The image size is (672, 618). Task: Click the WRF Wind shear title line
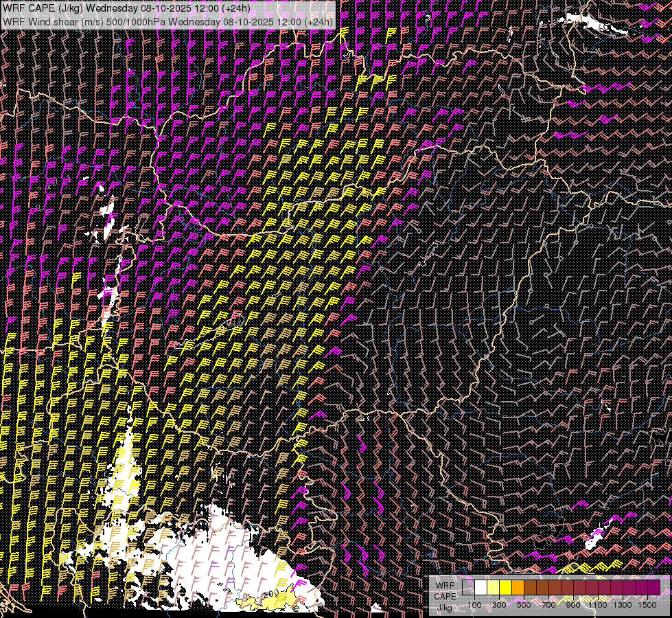point(168,21)
